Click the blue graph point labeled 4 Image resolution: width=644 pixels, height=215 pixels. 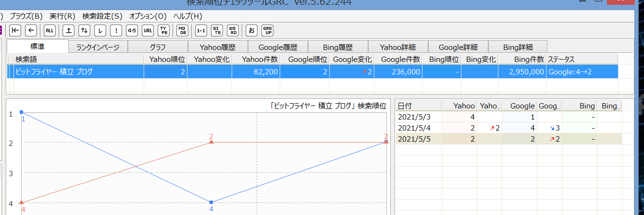(211, 202)
